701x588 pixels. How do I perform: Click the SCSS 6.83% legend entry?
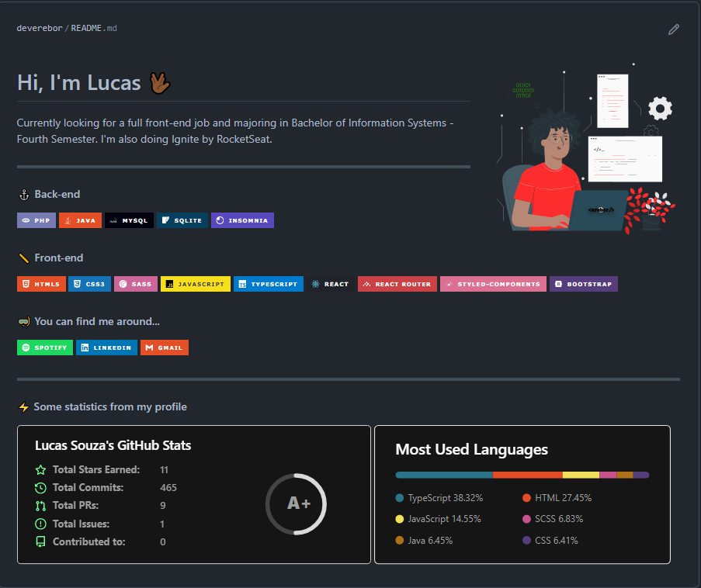[553, 519]
